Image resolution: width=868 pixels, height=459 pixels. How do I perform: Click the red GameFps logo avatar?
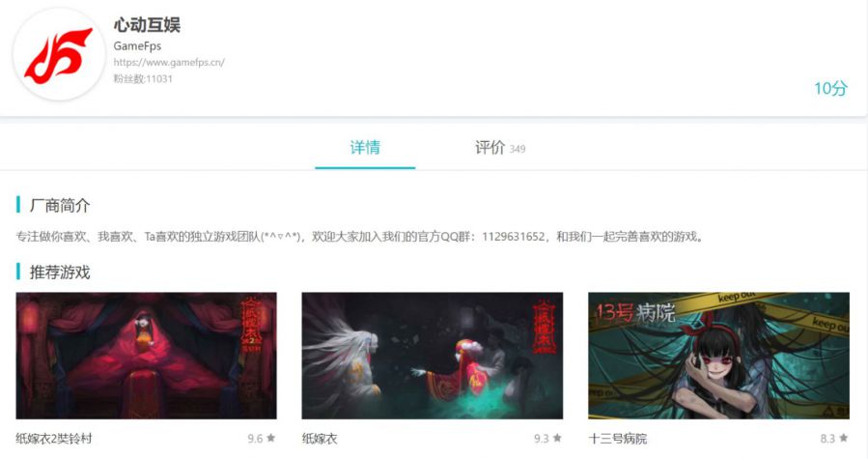[59, 55]
